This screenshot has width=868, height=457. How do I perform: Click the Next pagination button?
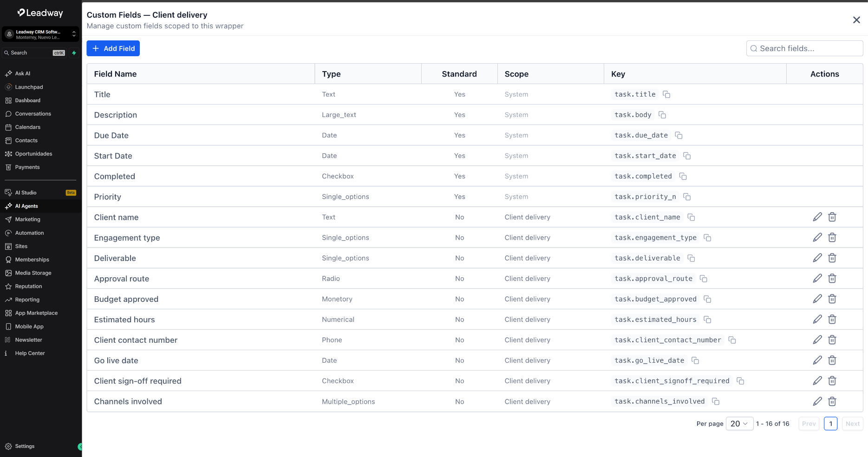(x=853, y=424)
